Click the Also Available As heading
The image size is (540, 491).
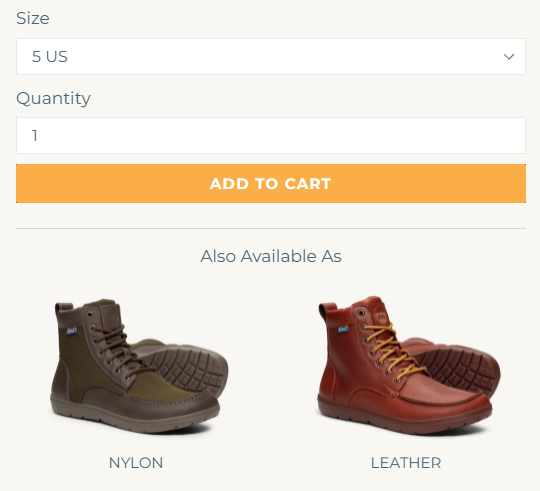(x=271, y=256)
